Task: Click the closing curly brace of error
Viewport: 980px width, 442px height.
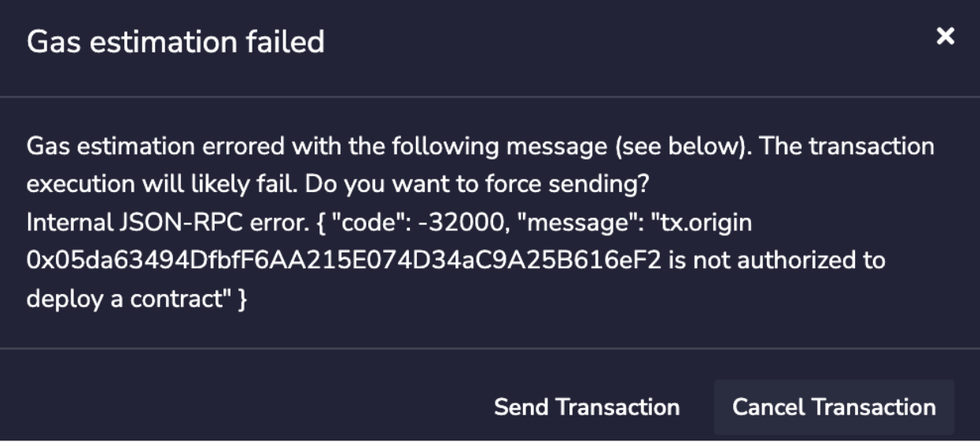Action: [242, 300]
